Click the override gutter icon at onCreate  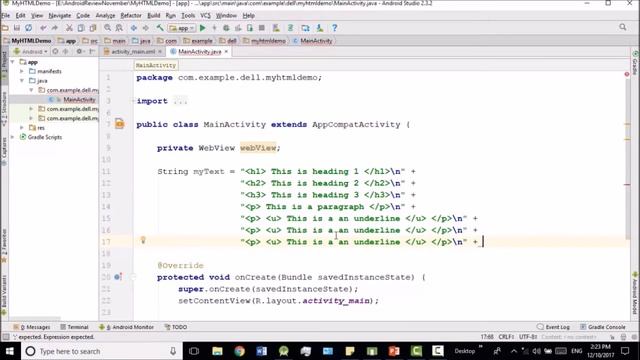(118, 277)
